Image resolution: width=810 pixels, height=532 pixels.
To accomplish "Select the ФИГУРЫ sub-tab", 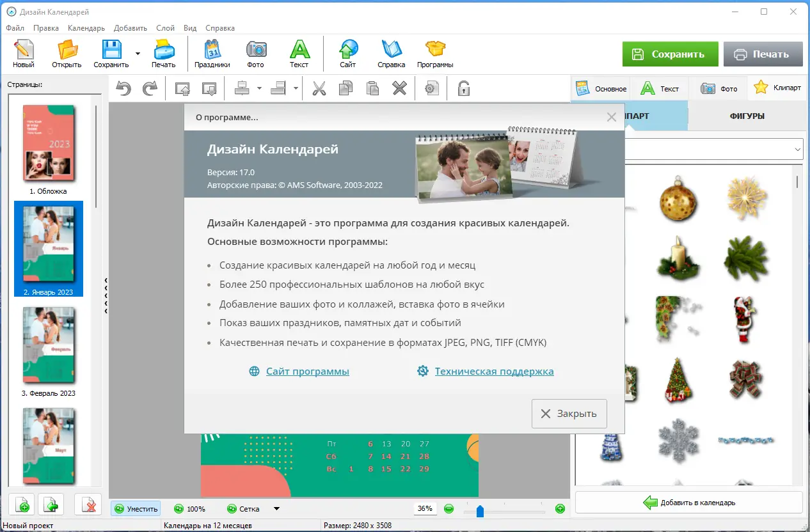I will coord(747,116).
